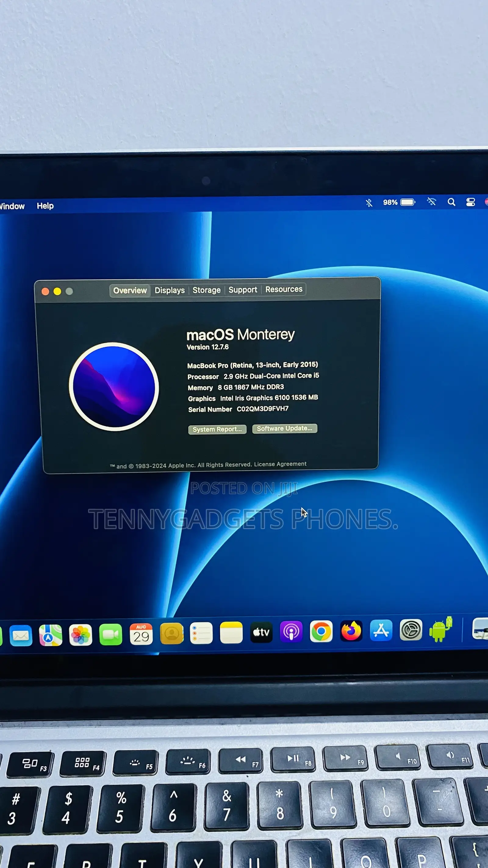
Task: Open Photos app in the Dock
Action: (x=81, y=635)
